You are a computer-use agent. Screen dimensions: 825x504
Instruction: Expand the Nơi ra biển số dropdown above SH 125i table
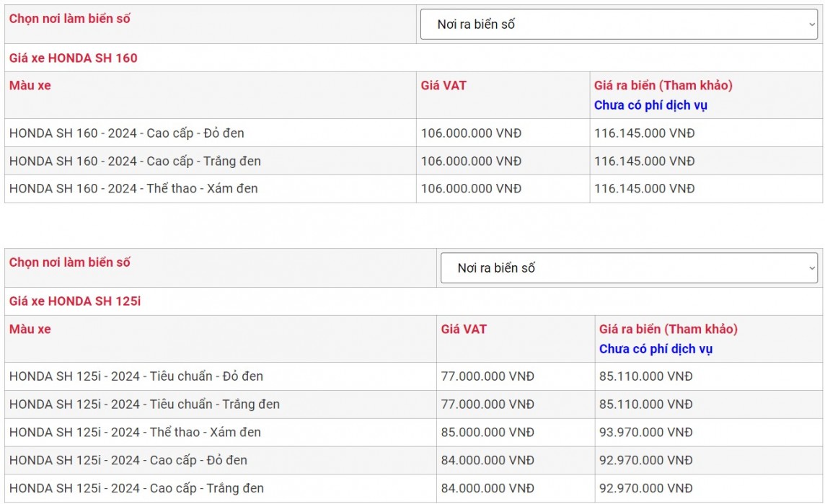point(629,268)
